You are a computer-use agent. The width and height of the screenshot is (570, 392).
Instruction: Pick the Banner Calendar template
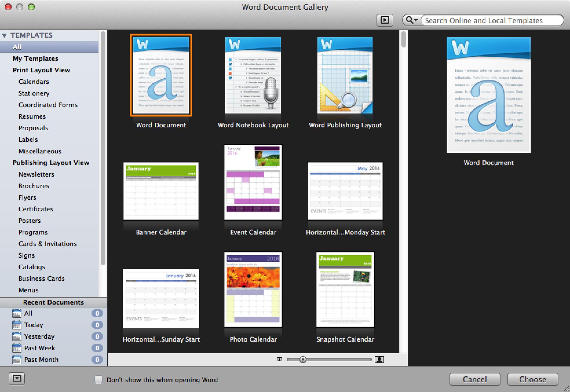pos(161,191)
